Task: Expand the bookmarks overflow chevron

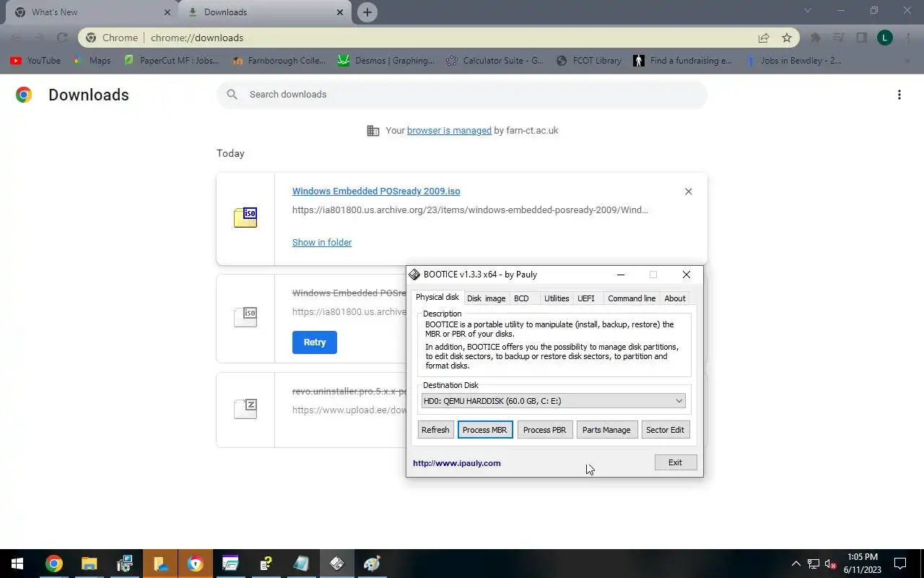Action: pos(907,61)
